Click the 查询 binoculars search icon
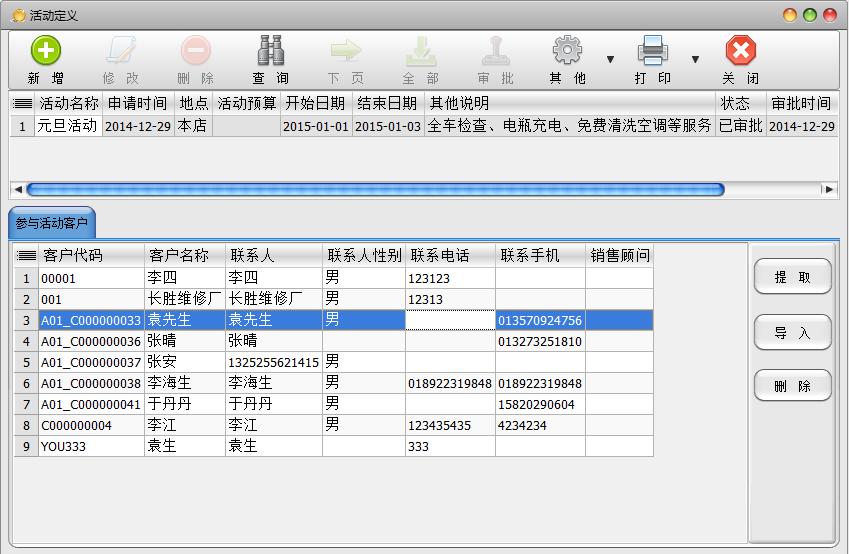Viewport: 849px width, 554px height. point(270,51)
